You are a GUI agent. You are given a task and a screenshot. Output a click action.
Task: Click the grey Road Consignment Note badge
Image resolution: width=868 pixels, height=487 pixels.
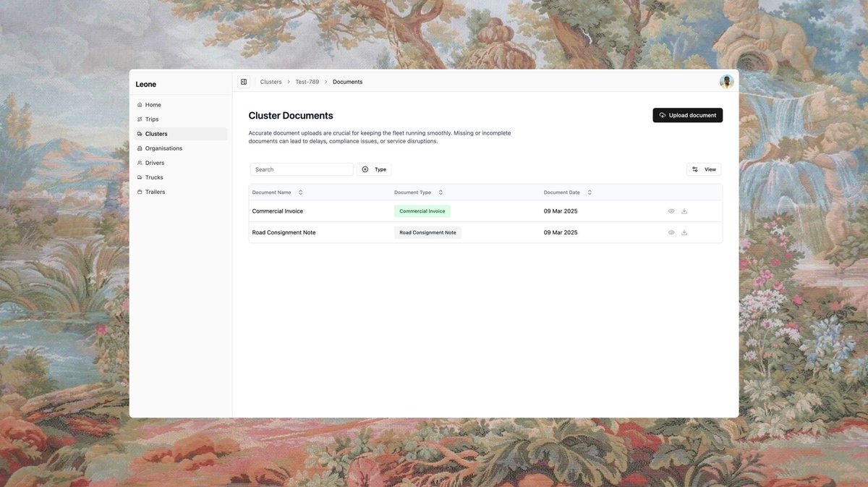pyautogui.click(x=427, y=232)
